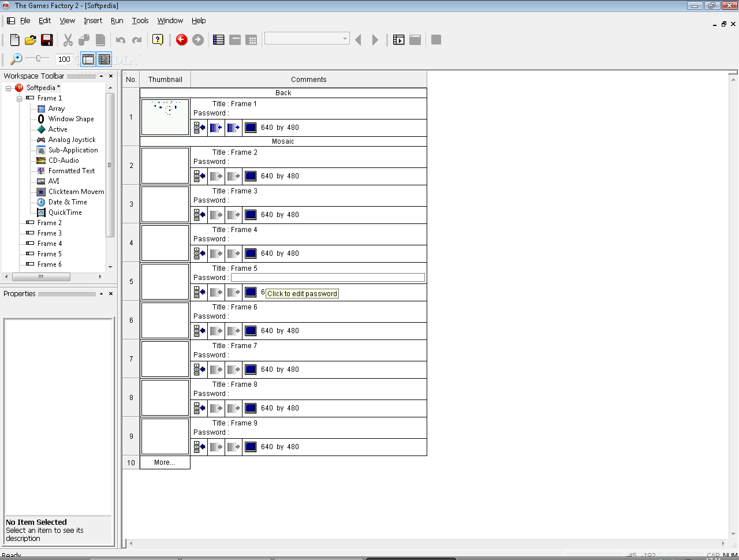Click the Properties panel pin arrow
Image resolution: width=739 pixels, height=560 pixels.
point(101,293)
